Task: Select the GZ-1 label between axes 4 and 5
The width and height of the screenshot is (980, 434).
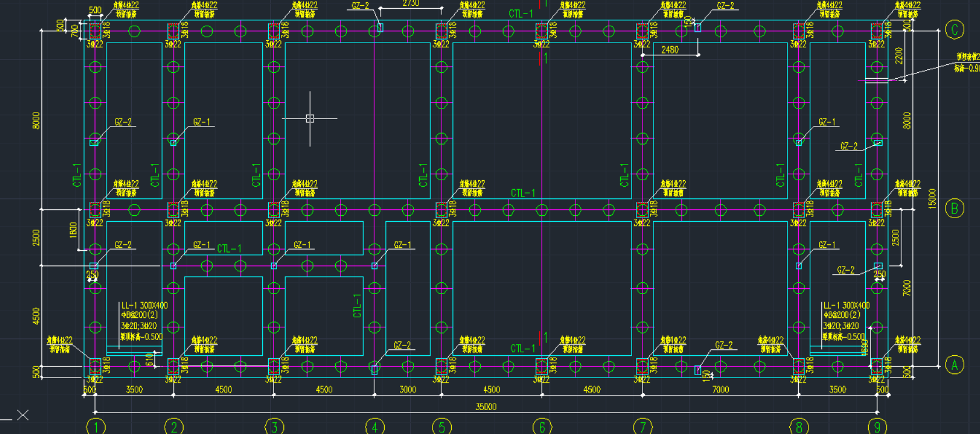Action: 403,245
